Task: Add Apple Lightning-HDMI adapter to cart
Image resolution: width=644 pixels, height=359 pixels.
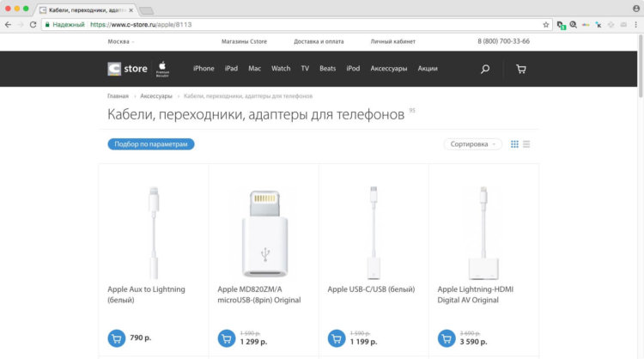Action: [x=447, y=338]
